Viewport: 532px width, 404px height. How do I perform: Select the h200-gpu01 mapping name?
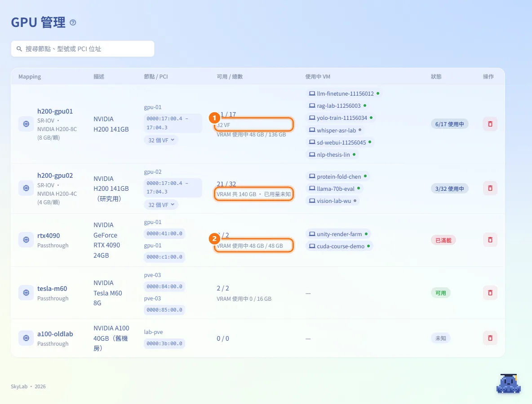coord(55,111)
